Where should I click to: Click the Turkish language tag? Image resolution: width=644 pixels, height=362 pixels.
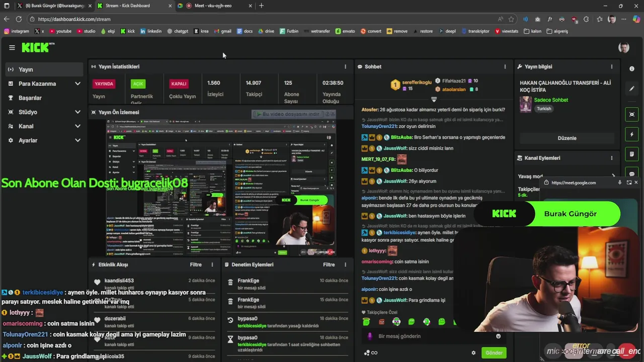(x=544, y=109)
